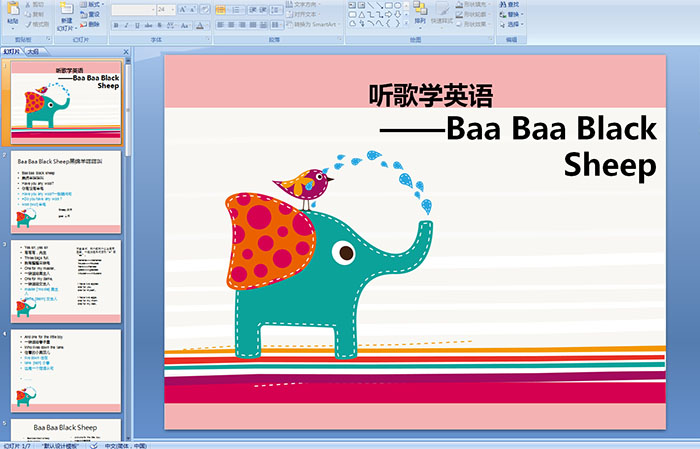Viewport: 700px width, 449px height.
Task: Open the Change Case (Aa) dropdown
Action: [x=185, y=25]
